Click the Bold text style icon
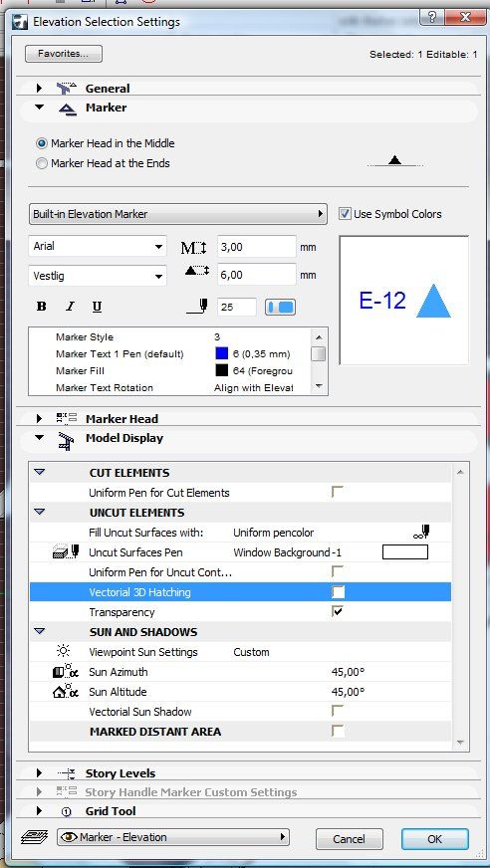This screenshot has width=490, height=868. tap(41, 307)
